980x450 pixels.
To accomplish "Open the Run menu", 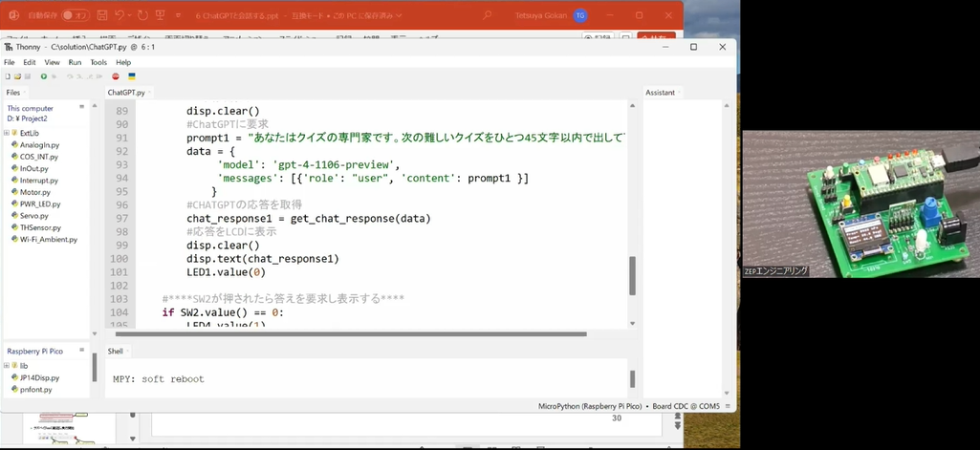I will [75, 62].
